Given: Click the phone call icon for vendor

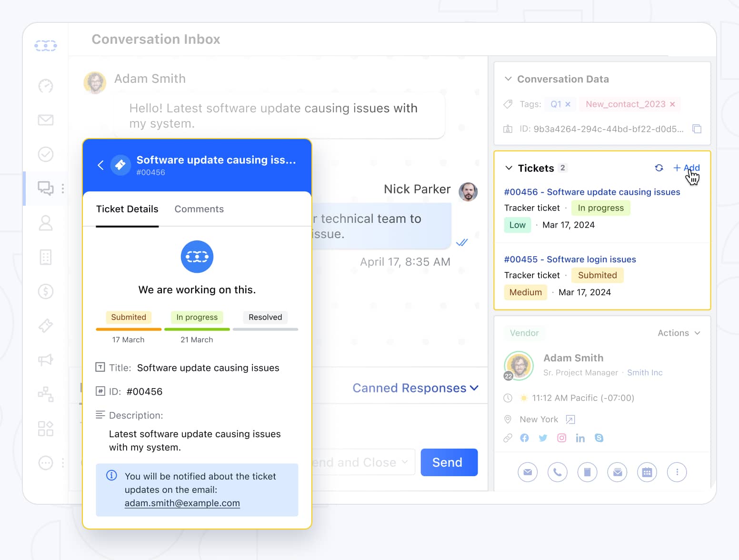Looking at the screenshot, I should tap(557, 472).
